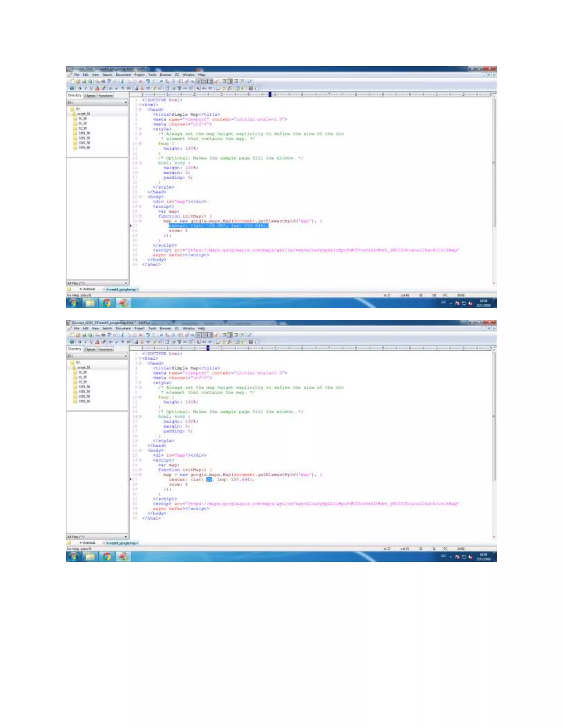This screenshot has width=563, height=728.
Task: Click Undo icon in upper EditPlus window
Action: pos(148,81)
